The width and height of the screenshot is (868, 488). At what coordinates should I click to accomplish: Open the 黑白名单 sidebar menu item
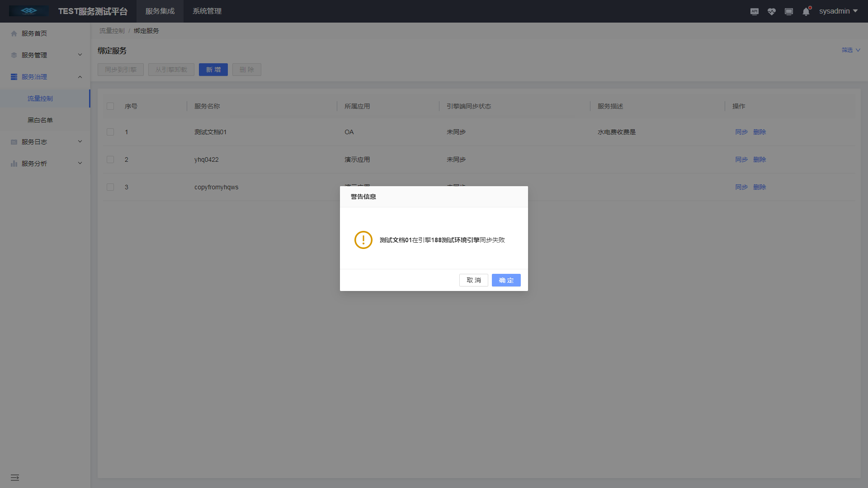[40, 120]
